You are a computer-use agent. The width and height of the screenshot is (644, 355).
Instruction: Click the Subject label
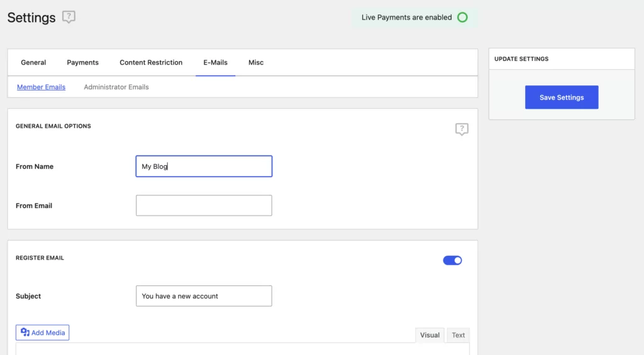(28, 296)
